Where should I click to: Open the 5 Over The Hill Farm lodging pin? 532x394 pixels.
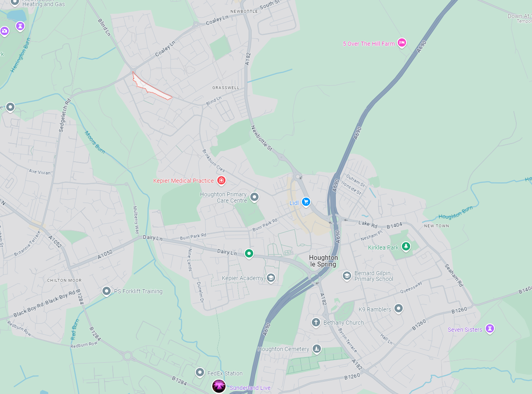402,42
